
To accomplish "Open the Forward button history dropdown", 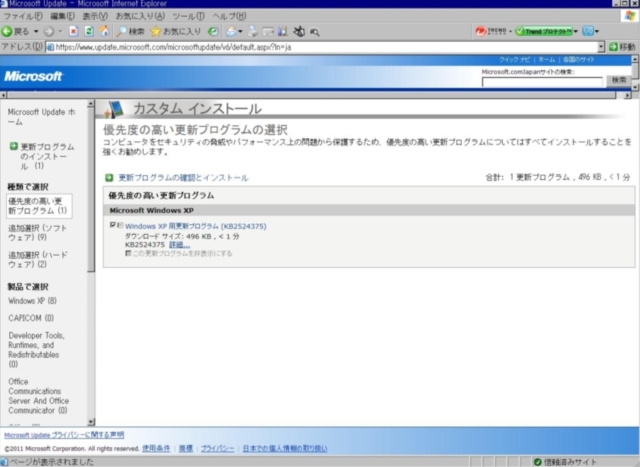I will 60,31.
